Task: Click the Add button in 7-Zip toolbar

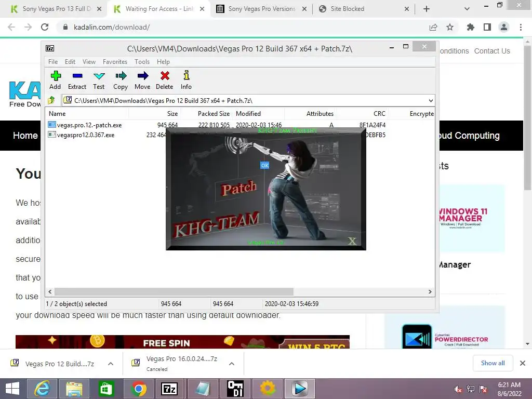Action: (55, 81)
